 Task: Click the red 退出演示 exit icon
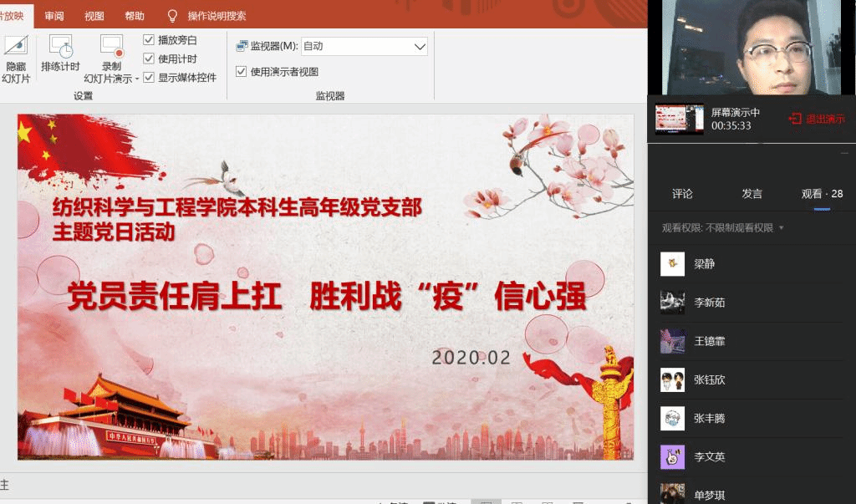tap(795, 119)
